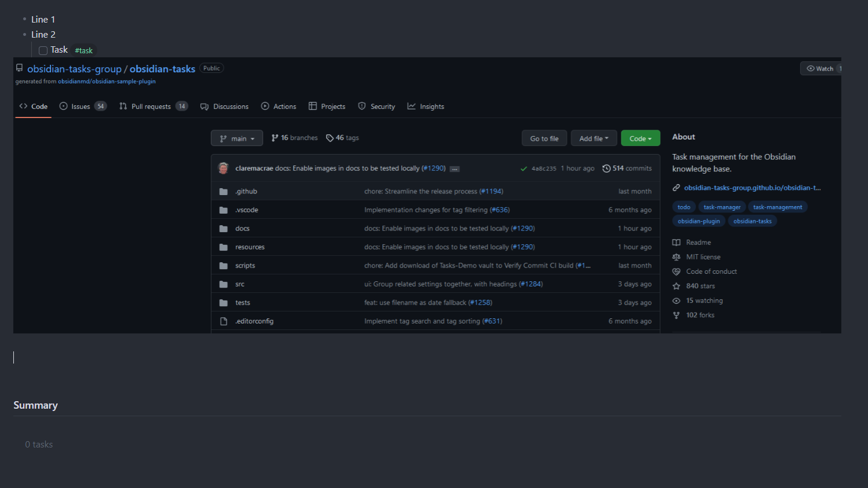Click the Actions play-circle icon

(x=265, y=107)
